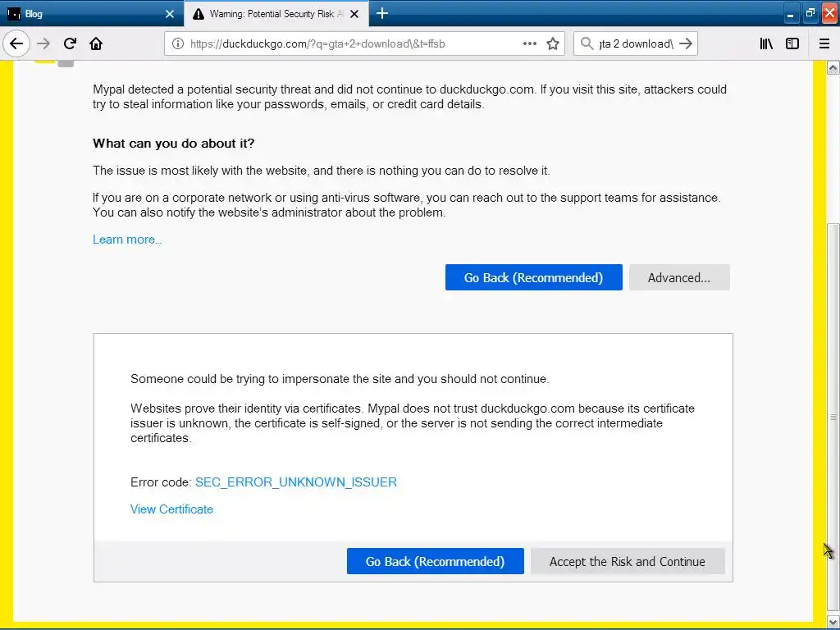Close the Blog tab
The height and width of the screenshot is (630, 840).
pos(170,14)
